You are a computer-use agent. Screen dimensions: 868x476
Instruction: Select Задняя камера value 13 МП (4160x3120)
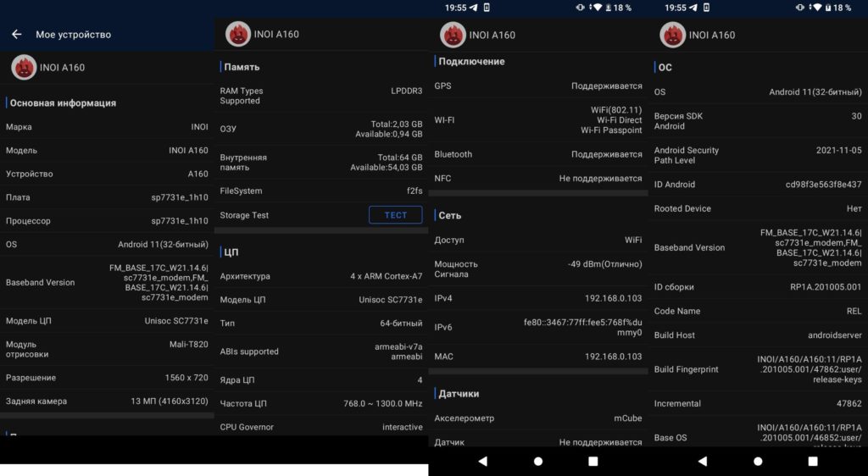(170, 401)
